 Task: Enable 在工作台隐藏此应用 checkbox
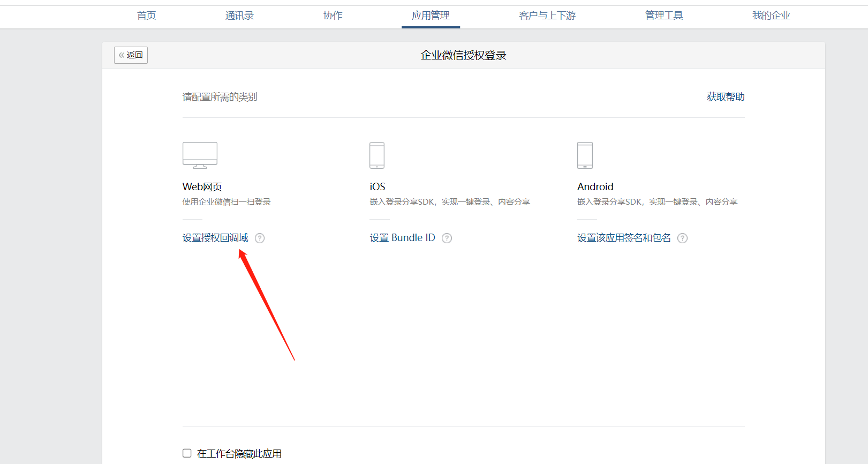pyautogui.click(x=187, y=453)
